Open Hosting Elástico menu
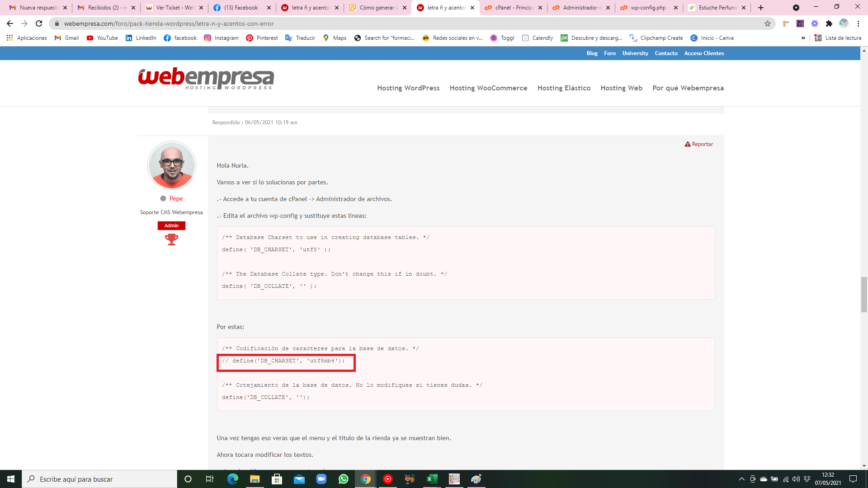 [x=564, y=88]
